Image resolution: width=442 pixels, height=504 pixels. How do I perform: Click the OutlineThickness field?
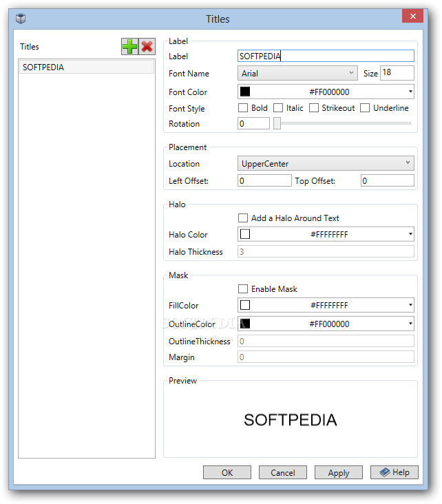coord(326,341)
